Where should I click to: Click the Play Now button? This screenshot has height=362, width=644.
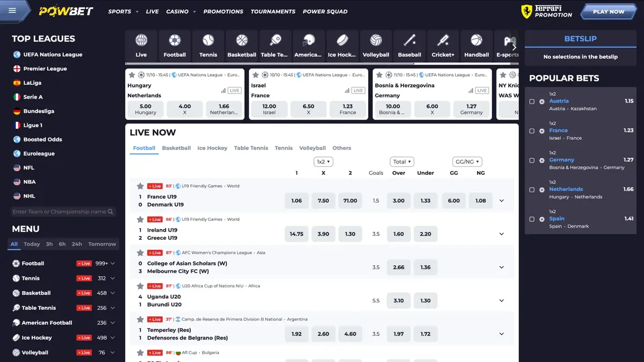pyautogui.click(x=609, y=11)
